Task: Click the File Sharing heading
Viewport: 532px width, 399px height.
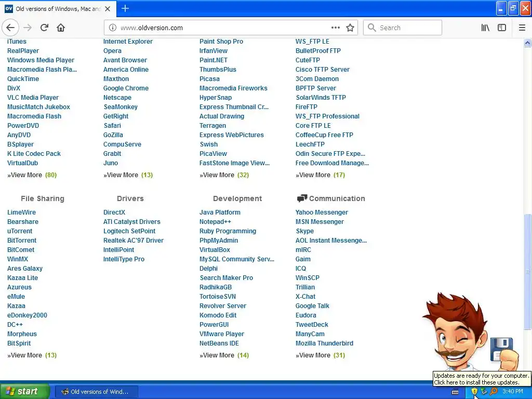Action: (43, 198)
